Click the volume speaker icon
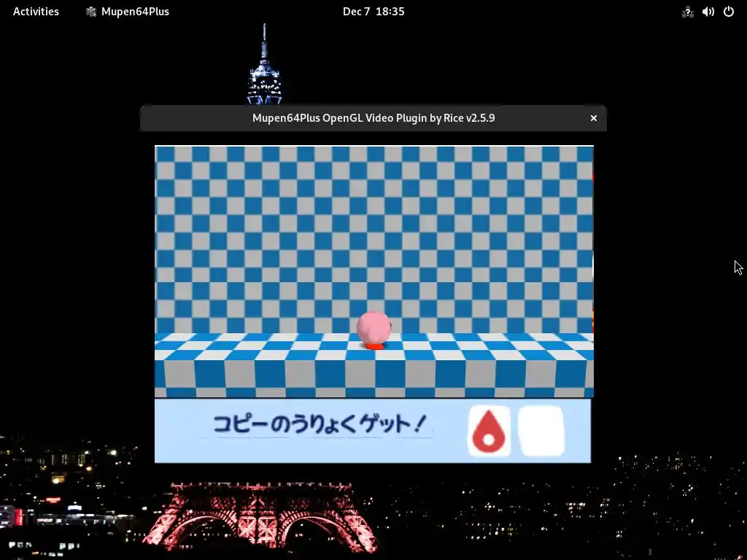 [708, 12]
